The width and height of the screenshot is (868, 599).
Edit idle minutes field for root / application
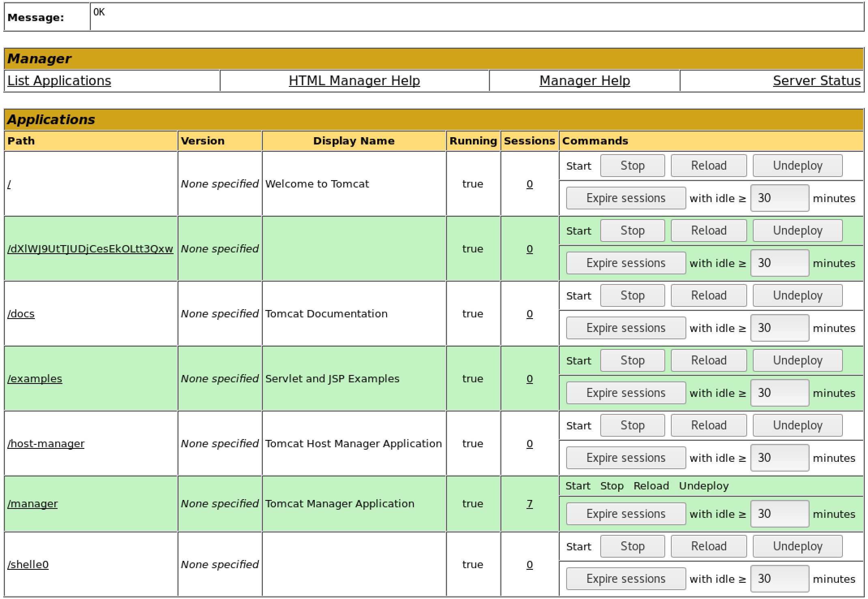tap(780, 198)
